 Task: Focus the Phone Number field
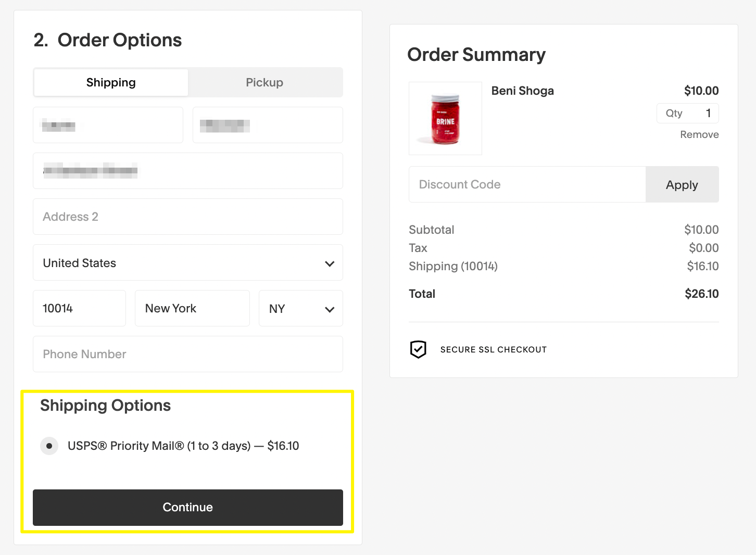(188, 354)
